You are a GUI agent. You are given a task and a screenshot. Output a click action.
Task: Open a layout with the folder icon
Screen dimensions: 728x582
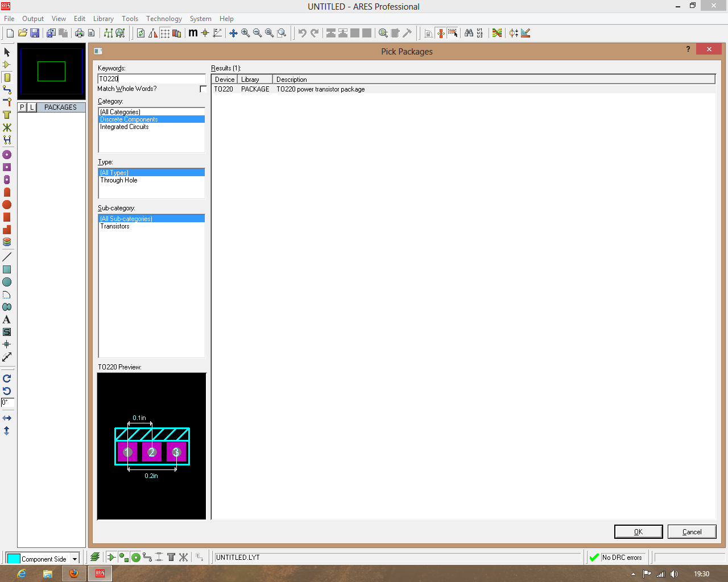tap(23, 33)
